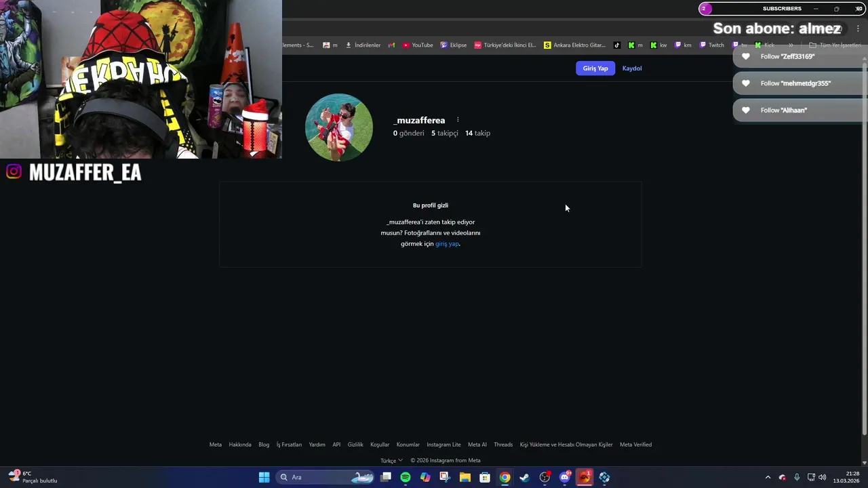Open the Koşullar footer link
The image size is (868, 488).
[x=380, y=445]
